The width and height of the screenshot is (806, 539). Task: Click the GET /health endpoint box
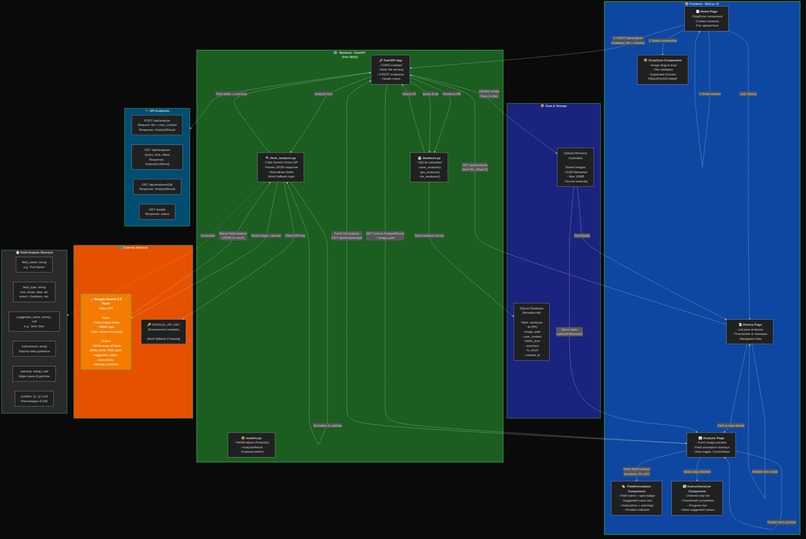(157, 212)
